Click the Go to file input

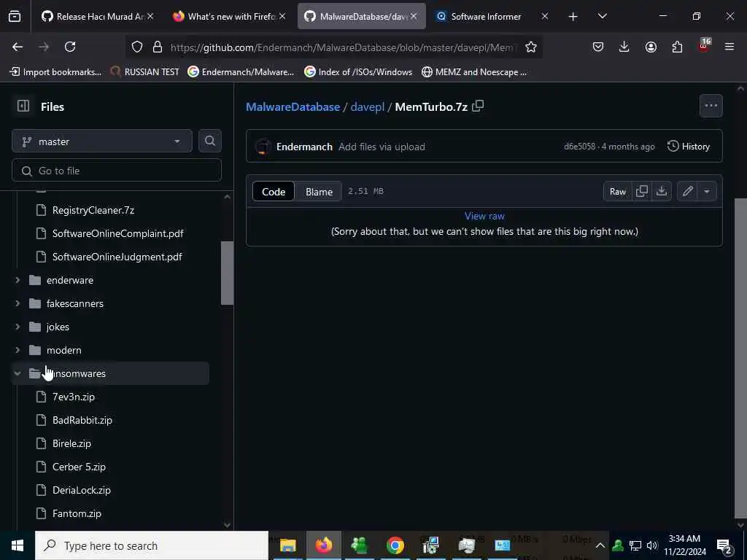117,171
